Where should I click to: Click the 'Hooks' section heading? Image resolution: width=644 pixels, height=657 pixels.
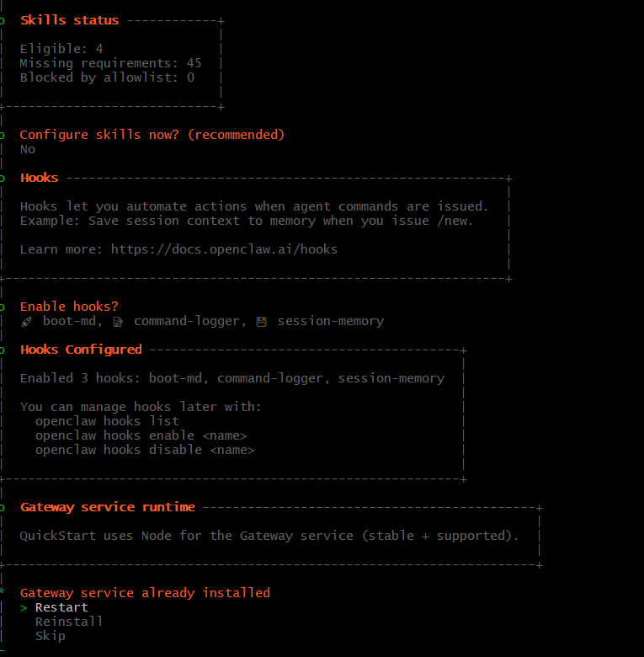pyautogui.click(x=40, y=178)
